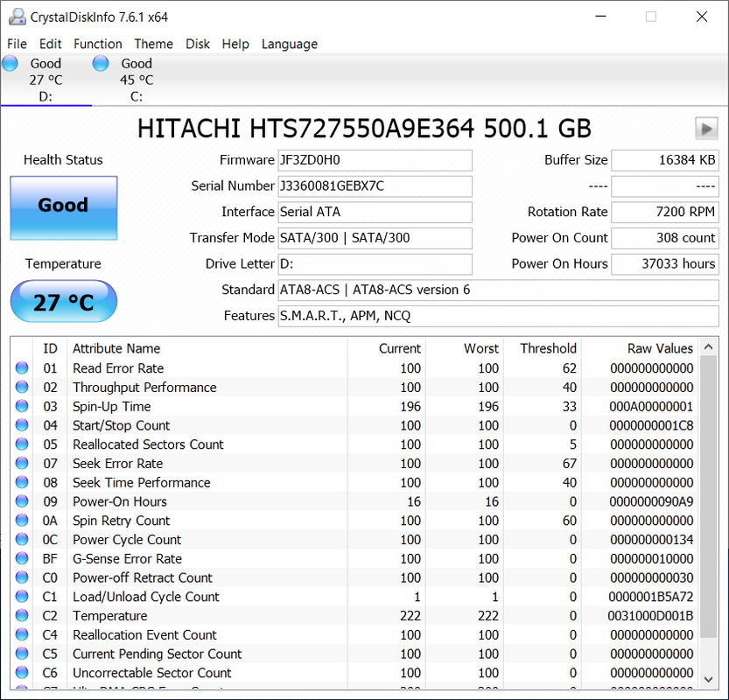Viewport: 729px width, 700px height.
Task: Click status orb for Uncorrectable Sector Count
Action: coord(22,673)
